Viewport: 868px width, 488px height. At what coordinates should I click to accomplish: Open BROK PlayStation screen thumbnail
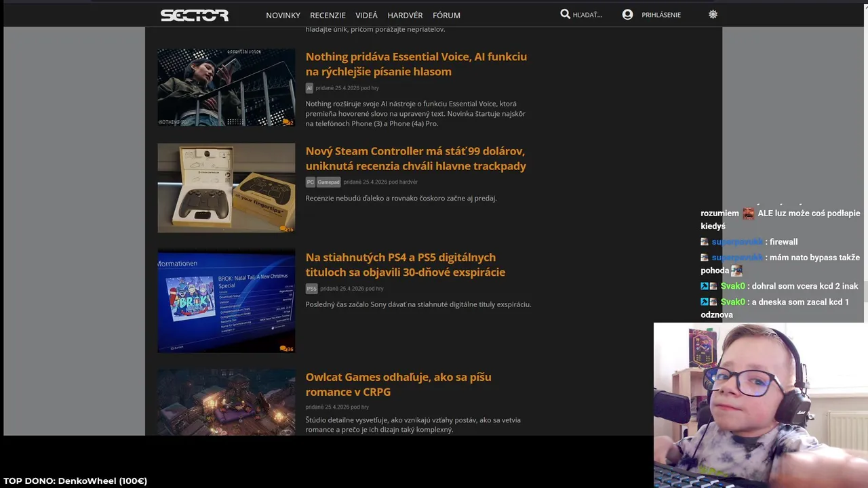point(226,300)
